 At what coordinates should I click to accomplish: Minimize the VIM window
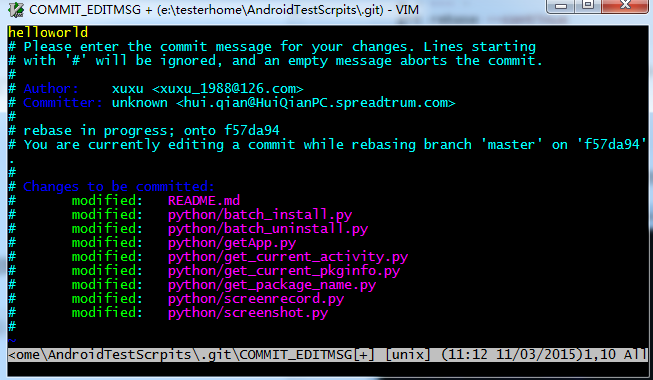click(x=561, y=6)
